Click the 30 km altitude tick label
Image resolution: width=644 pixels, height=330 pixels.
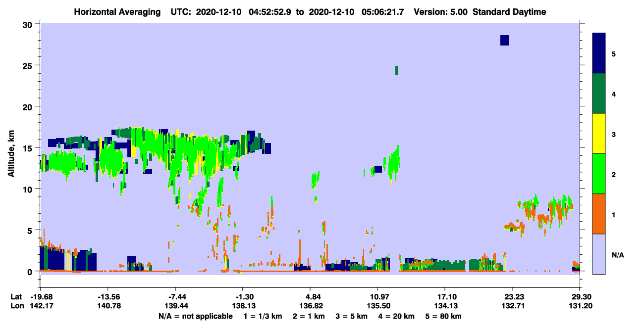tap(28, 24)
